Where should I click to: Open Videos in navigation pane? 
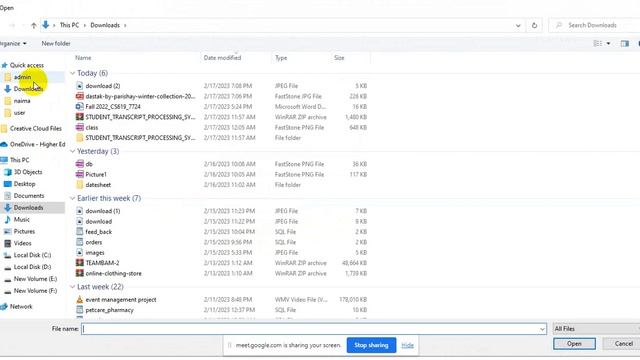point(22,243)
